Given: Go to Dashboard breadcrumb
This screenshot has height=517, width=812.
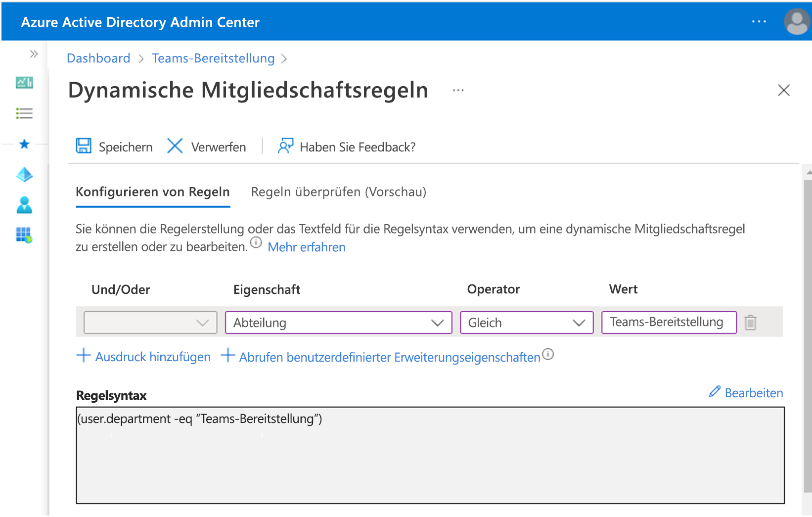Looking at the screenshot, I should (98, 58).
